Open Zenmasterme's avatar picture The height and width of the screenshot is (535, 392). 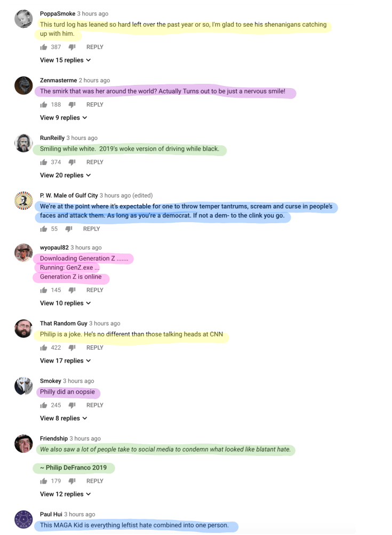(23, 85)
